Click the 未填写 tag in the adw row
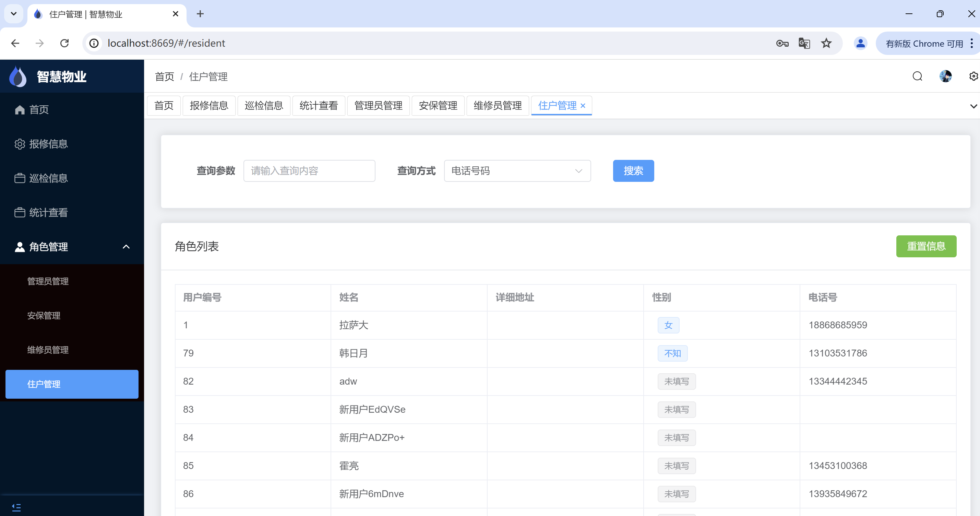 [x=677, y=382]
